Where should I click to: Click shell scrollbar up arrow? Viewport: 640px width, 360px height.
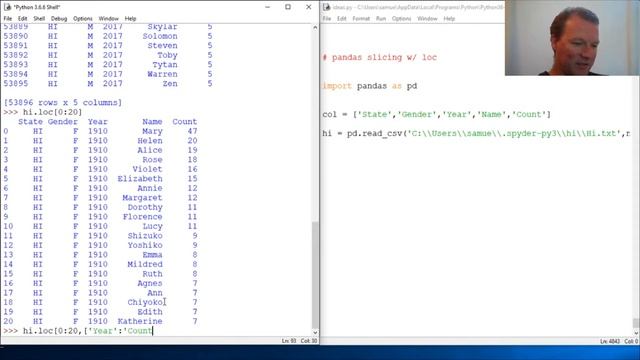[x=315, y=27]
